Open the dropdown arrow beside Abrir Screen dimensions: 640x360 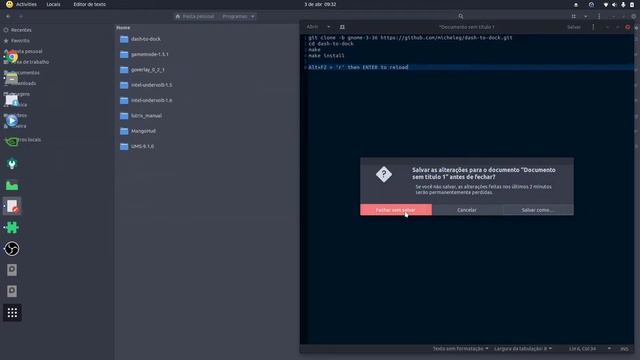[x=329, y=27]
